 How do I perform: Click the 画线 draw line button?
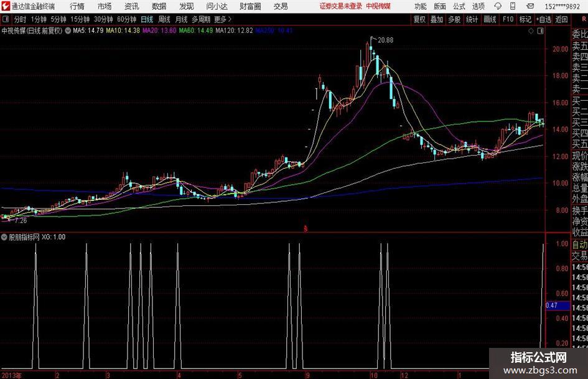click(x=490, y=19)
